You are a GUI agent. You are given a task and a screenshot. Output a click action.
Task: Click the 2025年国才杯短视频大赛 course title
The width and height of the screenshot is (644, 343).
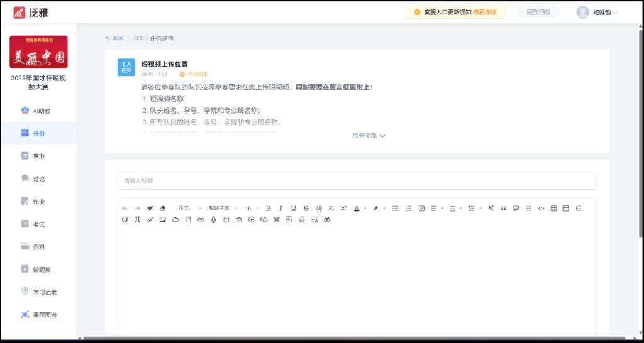tap(38, 82)
